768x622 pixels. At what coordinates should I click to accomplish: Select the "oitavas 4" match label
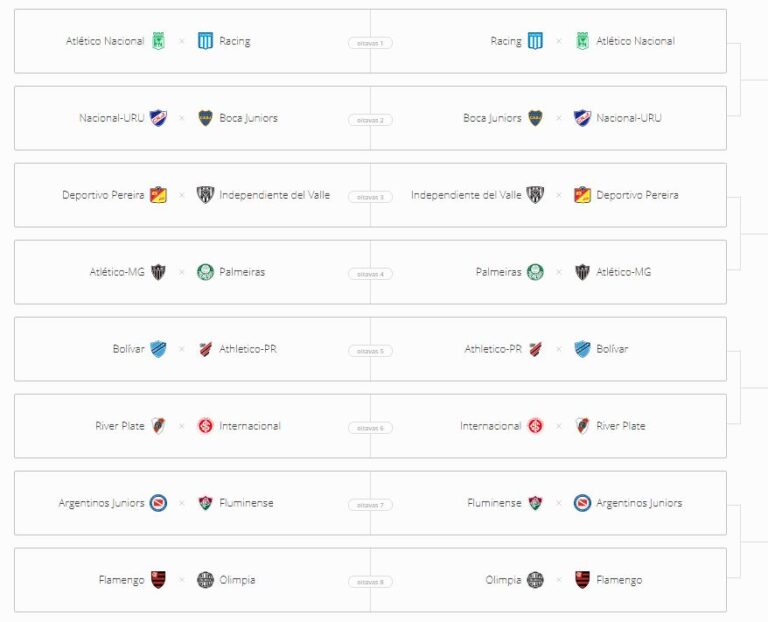(370, 274)
